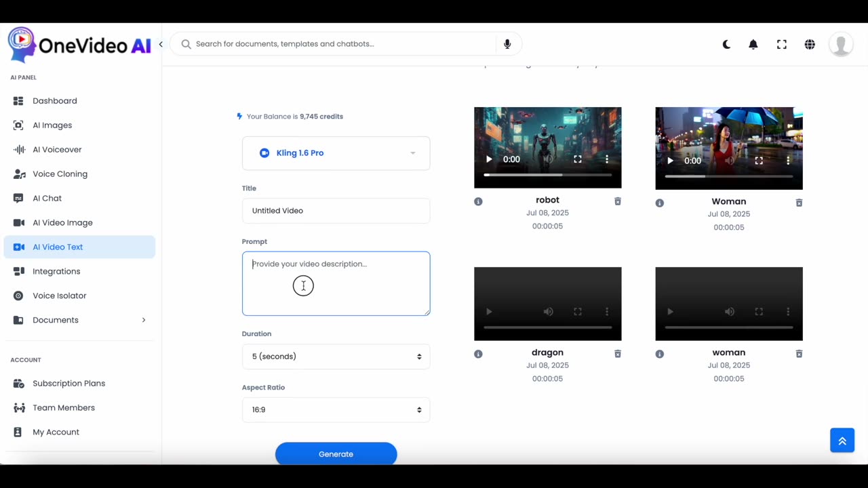
Task: Seek on the Woman video progress bar
Action: [x=729, y=176]
